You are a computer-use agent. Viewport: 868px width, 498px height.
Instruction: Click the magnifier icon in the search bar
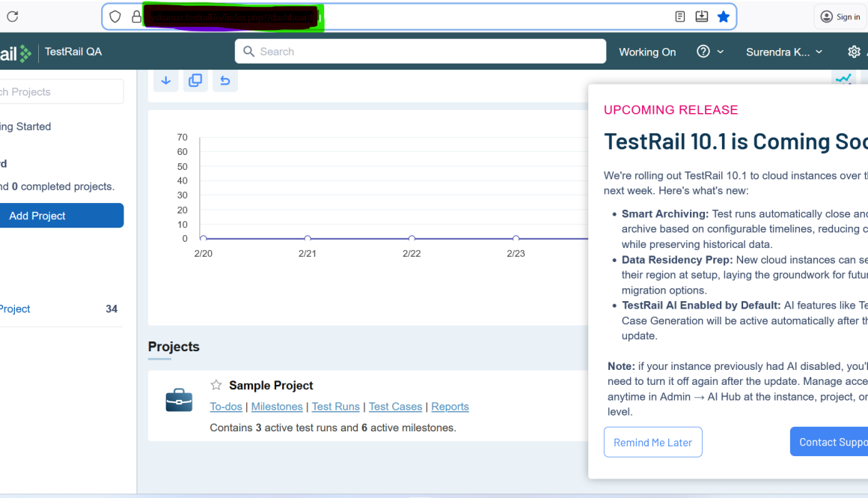point(249,51)
